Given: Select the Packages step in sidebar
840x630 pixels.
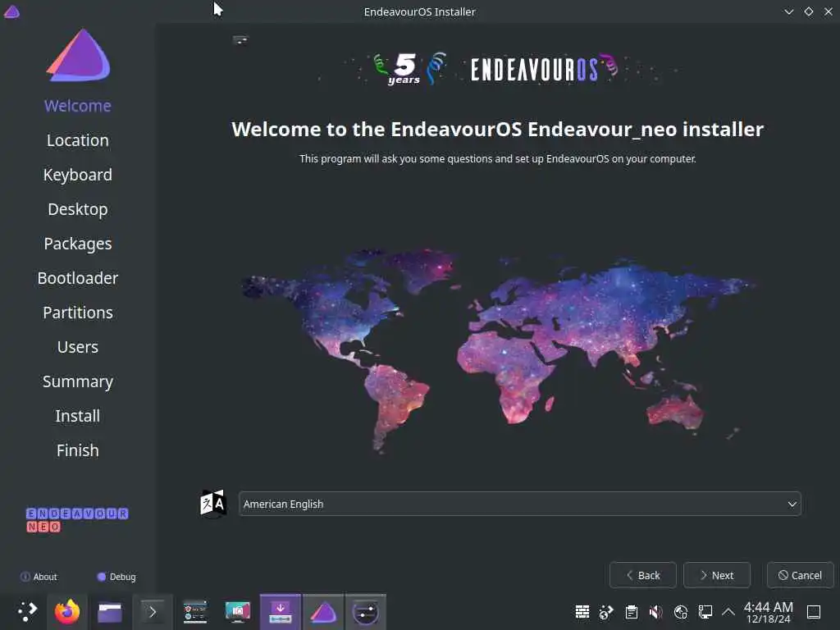Looking at the screenshot, I should (78, 244).
